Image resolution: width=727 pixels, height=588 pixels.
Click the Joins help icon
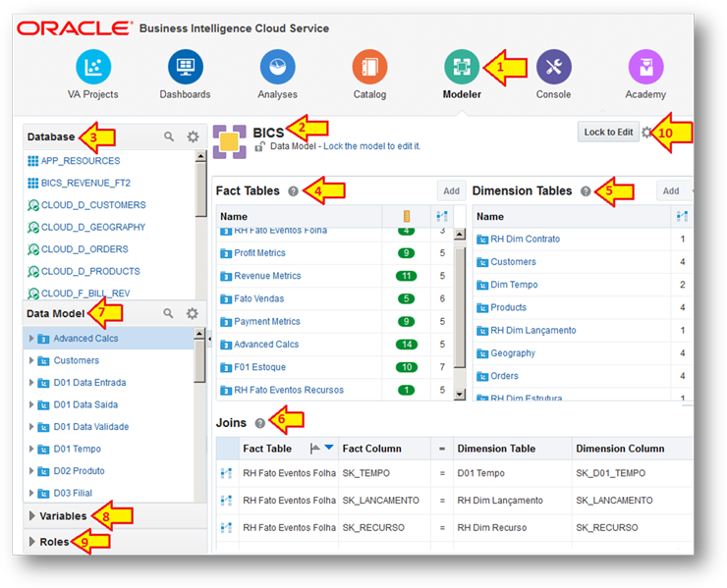(260, 423)
